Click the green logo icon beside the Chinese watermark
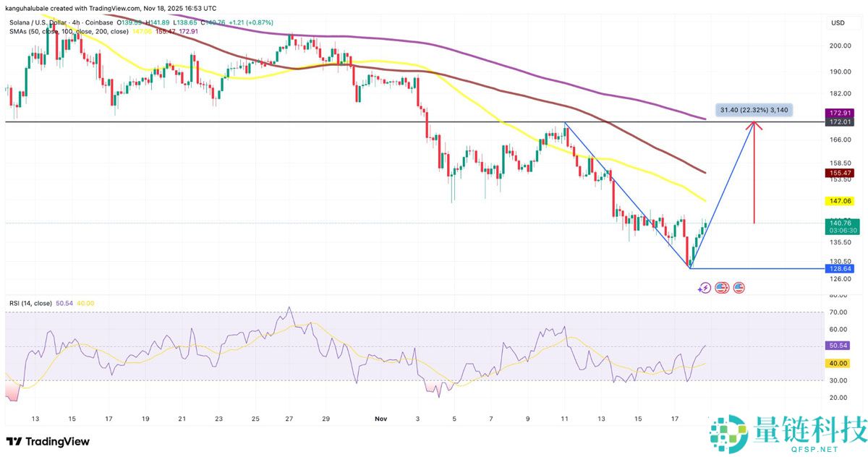This screenshot has width=868, height=457. point(725,435)
